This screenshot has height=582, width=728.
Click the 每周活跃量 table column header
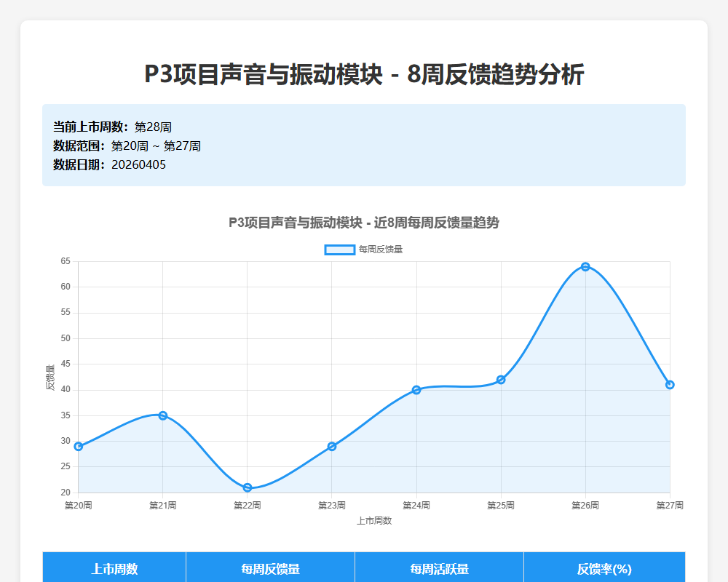coord(439,567)
